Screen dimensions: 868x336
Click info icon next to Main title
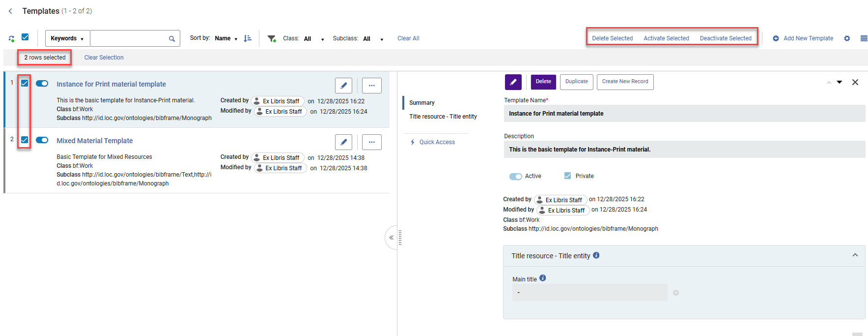543,278
